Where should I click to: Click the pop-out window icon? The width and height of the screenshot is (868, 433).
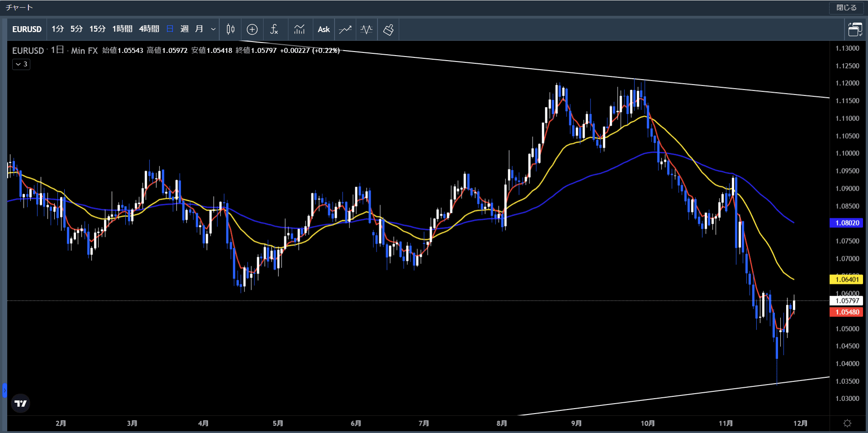[855, 29]
